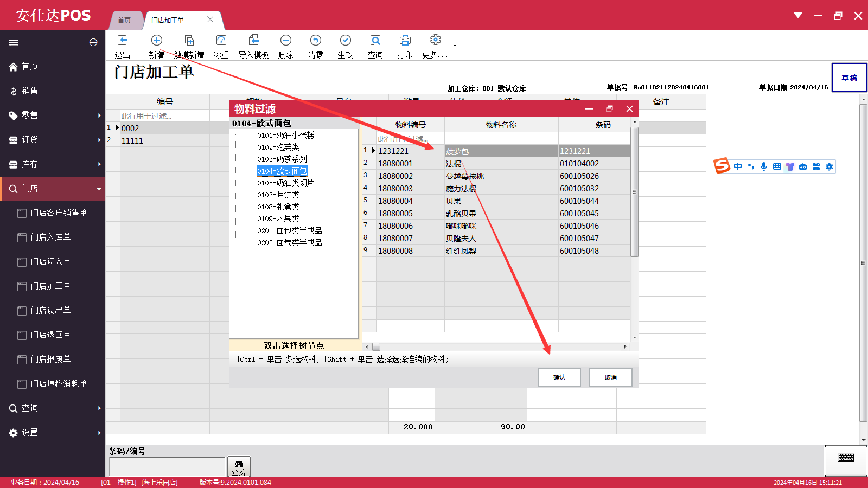Click the 打印 print toolbar icon
This screenshot has width=868, height=488.
click(x=405, y=40)
